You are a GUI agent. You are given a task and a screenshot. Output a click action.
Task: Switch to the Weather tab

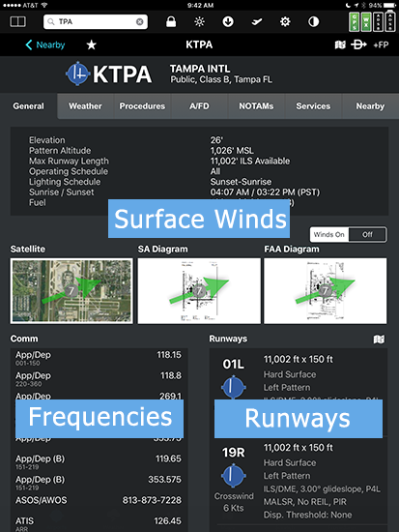pyautogui.click(x=85, y=106)
